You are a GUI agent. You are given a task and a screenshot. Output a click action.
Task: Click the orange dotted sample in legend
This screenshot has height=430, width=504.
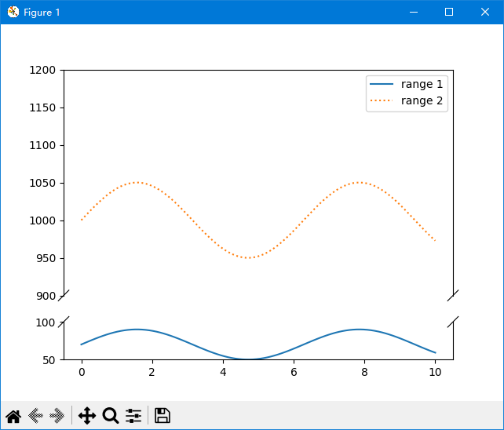[382, 100]
